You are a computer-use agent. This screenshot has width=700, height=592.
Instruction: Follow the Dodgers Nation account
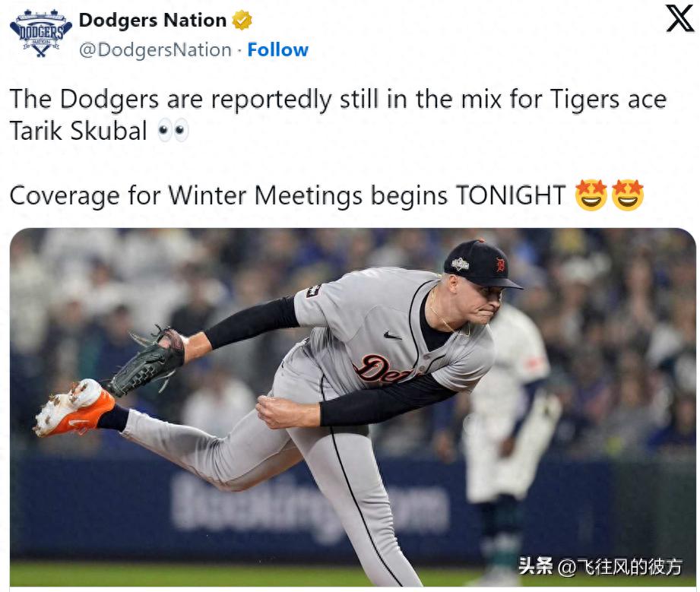pos(277,50)
